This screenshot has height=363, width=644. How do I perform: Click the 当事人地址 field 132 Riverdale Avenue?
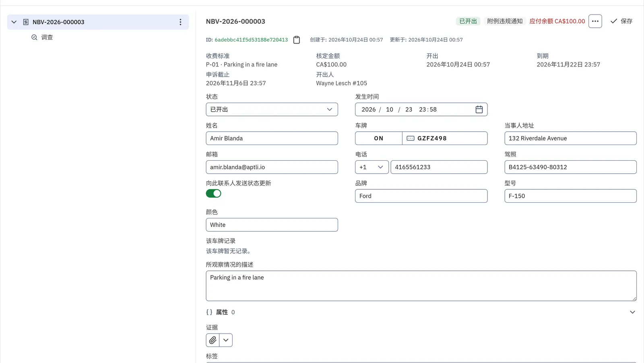pyautogui.click(x=570, y=138)
